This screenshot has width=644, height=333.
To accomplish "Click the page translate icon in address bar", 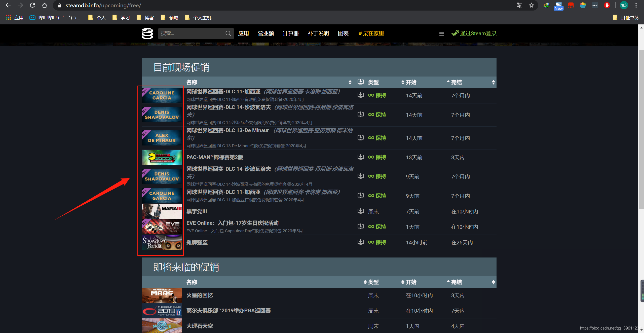I will pyautogui.click(x=519, y=5).
